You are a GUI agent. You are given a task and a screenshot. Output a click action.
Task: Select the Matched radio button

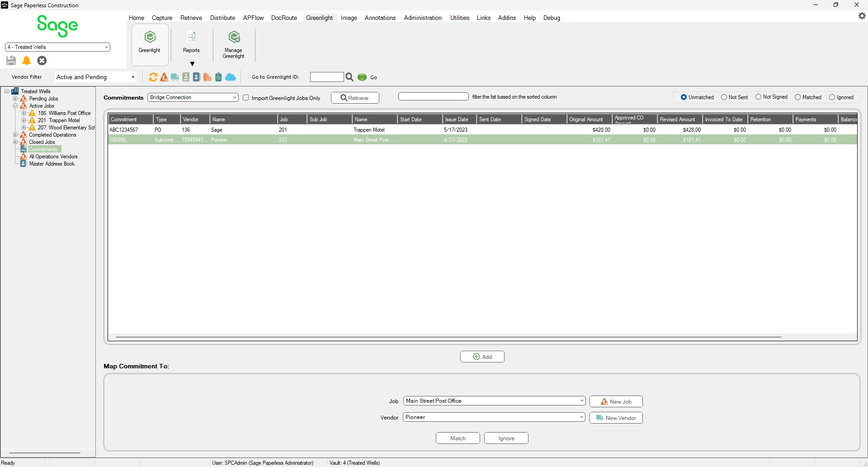[797, 97]
